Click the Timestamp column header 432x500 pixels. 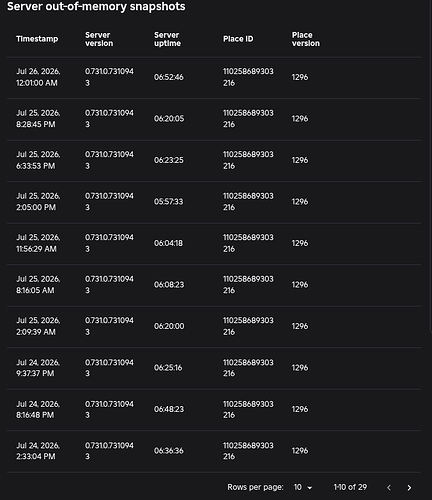coord(37,39)
